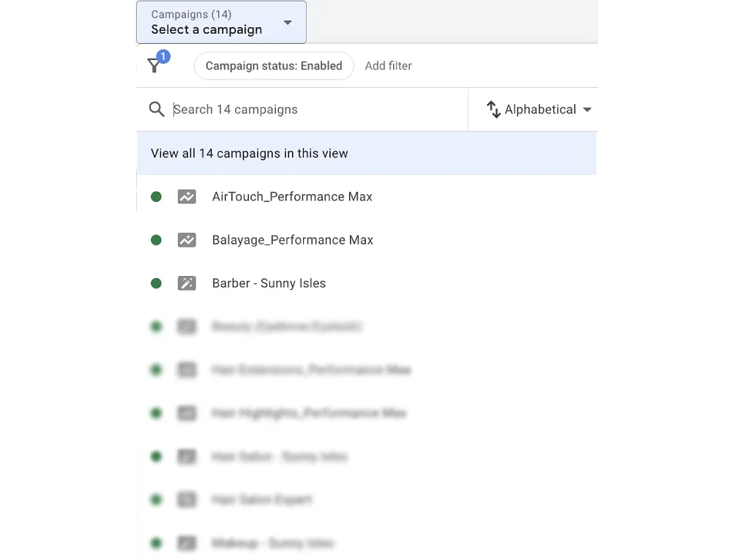This screenshot has height=560, width=732.
Task: Pick the blurred Hair Salon Expert campaign
Action: point(261,500)
